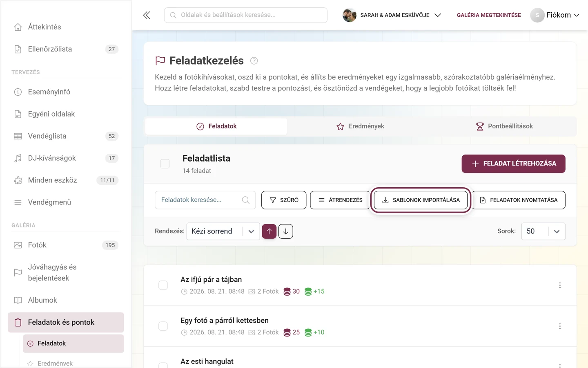Viewport: 588px width, 368px height.
Task: Focus the Feladatok keresése input field
Action: (x=205, y=200)
